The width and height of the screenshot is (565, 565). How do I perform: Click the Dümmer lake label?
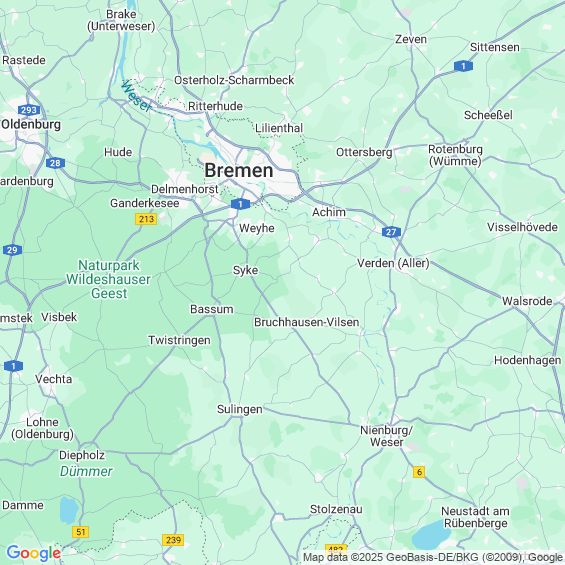[x=86, y=471]
